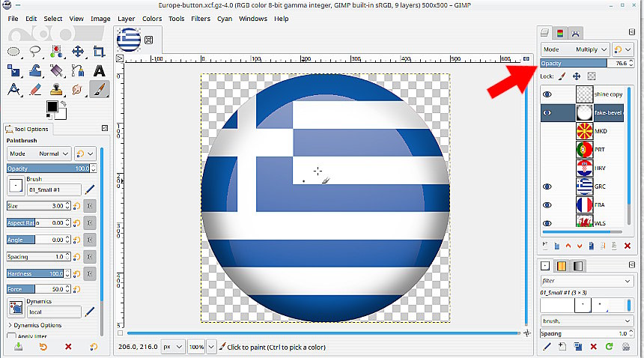
Task: Open Tool Options configure tab menu
Action: [x=105, y=129]
